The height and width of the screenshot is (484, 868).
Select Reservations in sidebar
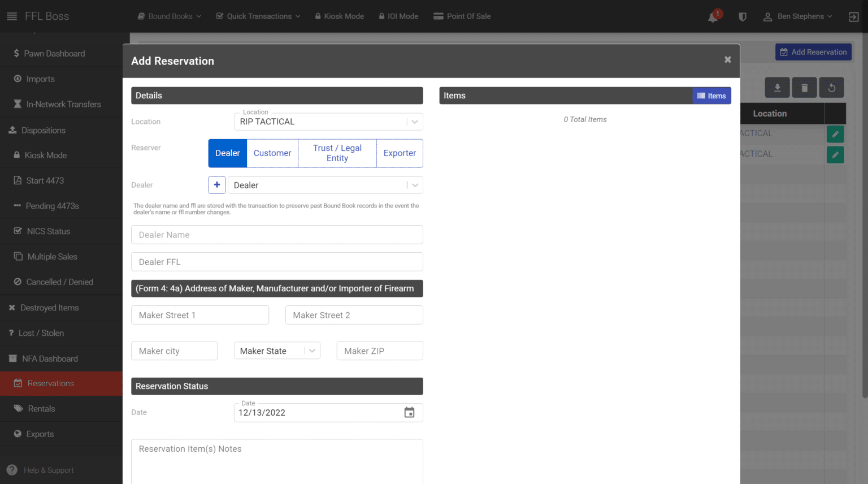[x=61, y=383]
